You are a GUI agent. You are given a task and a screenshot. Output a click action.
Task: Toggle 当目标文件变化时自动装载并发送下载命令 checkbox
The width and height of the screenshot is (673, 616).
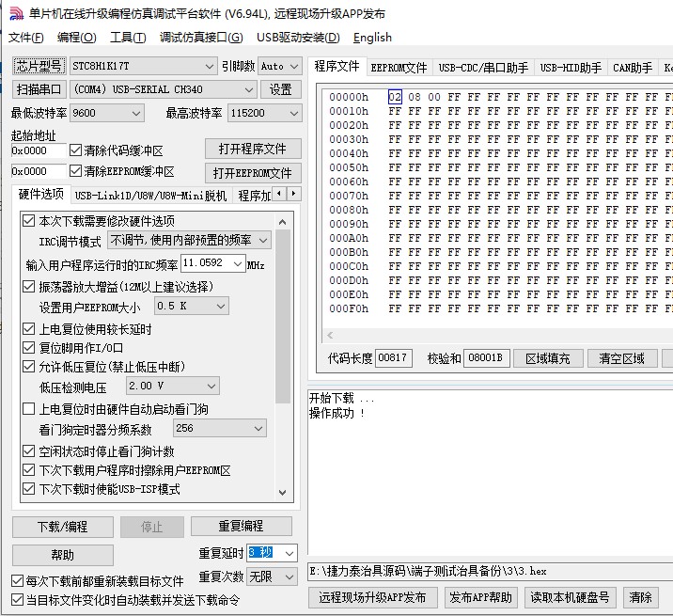tap(17, 600)
